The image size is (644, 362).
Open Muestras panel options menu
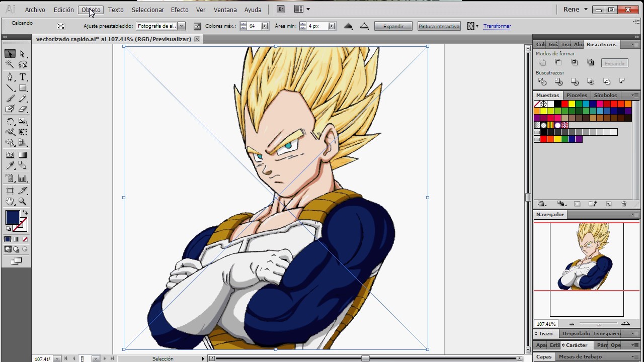coord(635,95)
